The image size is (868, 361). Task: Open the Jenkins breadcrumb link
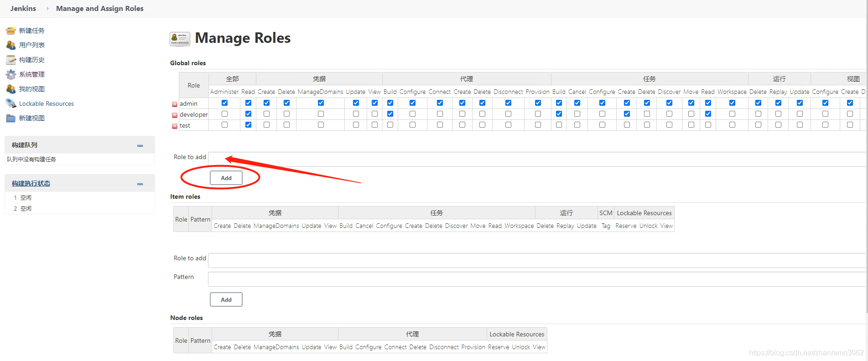click(23, 8)
